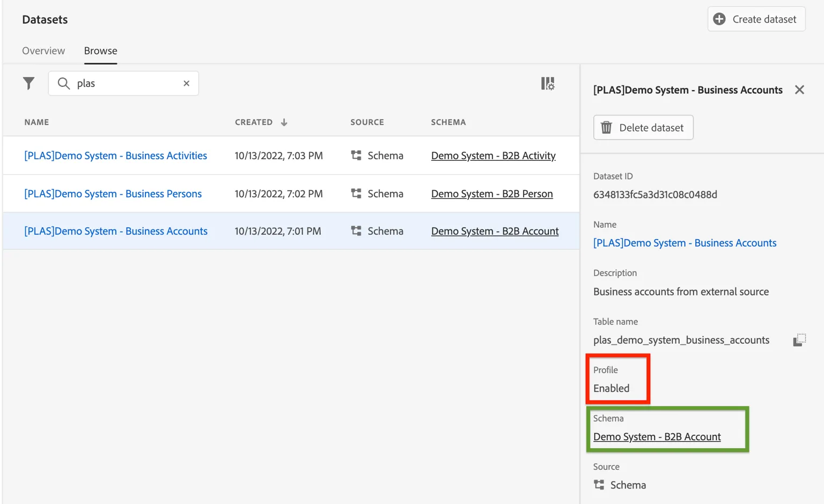Click the dataset name link in details panel
Image resolution: width=824 pixels, height=504 pixels.
pos(685,243)
